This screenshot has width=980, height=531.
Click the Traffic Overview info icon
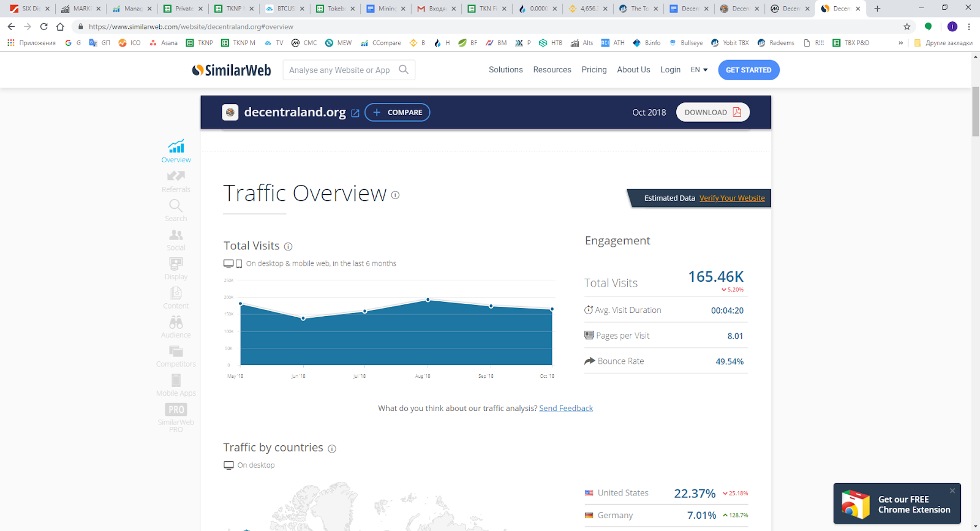coord(395,195)
